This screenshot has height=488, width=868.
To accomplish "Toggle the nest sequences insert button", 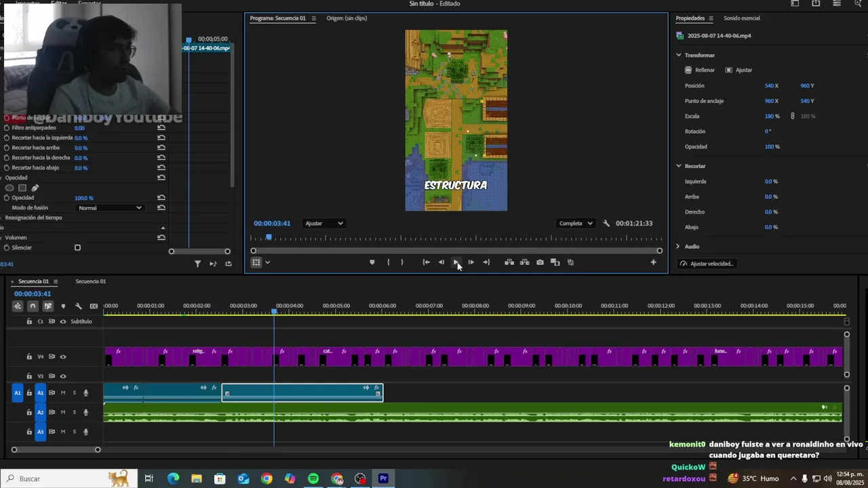I will (x=18, y=306).
